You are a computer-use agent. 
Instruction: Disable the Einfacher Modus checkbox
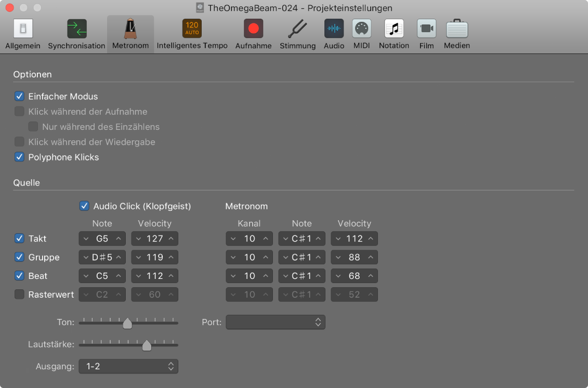pos(20,96)
